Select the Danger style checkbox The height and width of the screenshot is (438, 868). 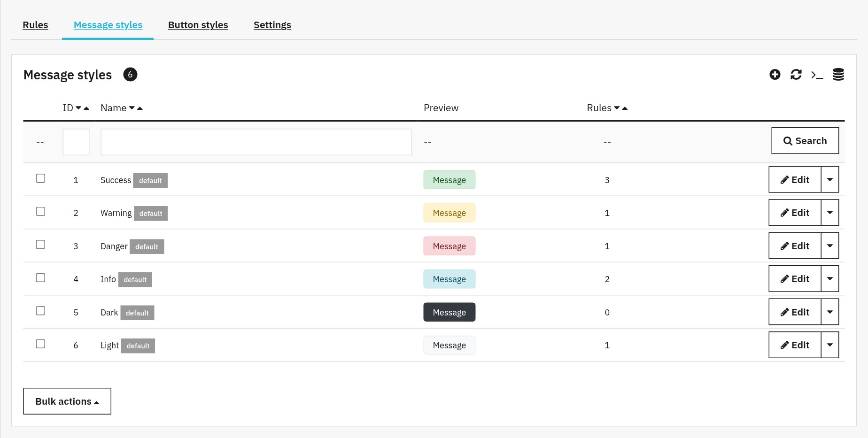point(41,245)
